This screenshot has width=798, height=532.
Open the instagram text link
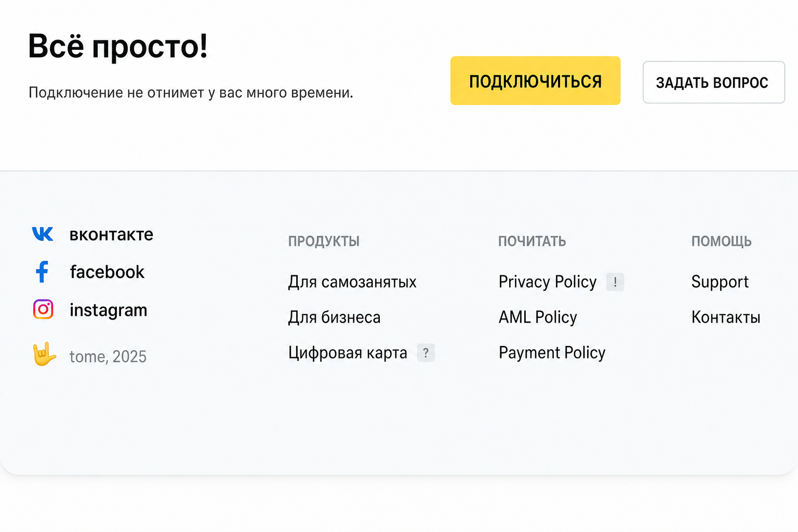[109, 310]
